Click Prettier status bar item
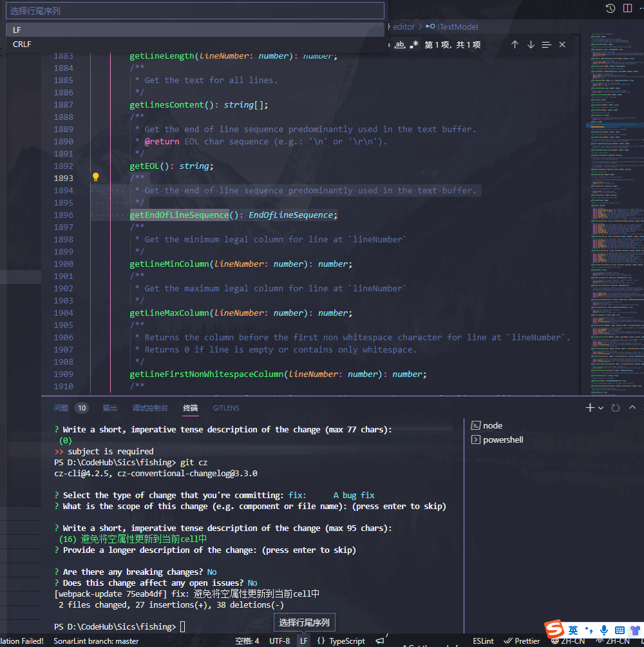Screen dimensions: 644x647 [x=522, y=641]
